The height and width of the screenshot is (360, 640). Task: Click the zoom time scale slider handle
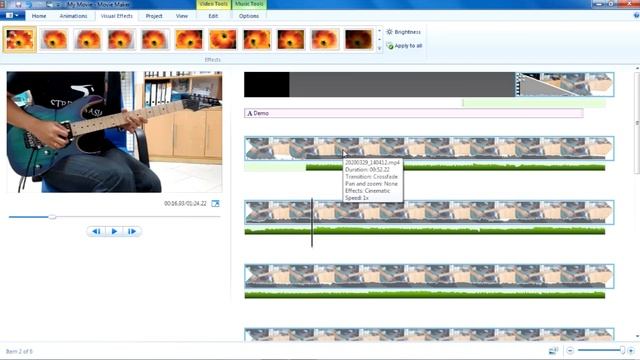click(x=622, y=350)
